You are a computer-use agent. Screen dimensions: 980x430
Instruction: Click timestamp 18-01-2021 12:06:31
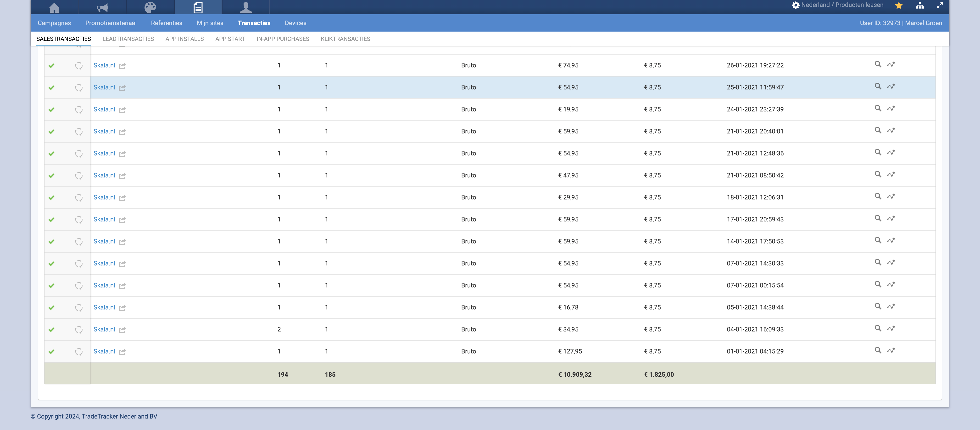coord(755,197)
